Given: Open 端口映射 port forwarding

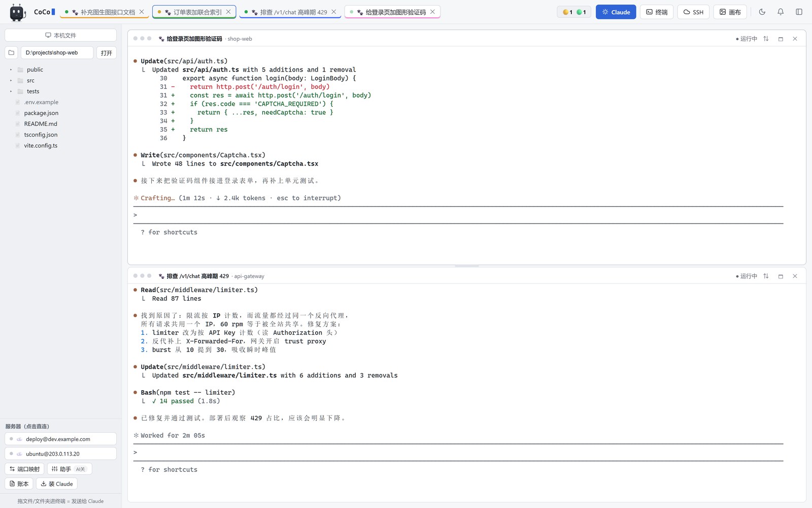Looking at the screenshot, I should click(24, 469).
